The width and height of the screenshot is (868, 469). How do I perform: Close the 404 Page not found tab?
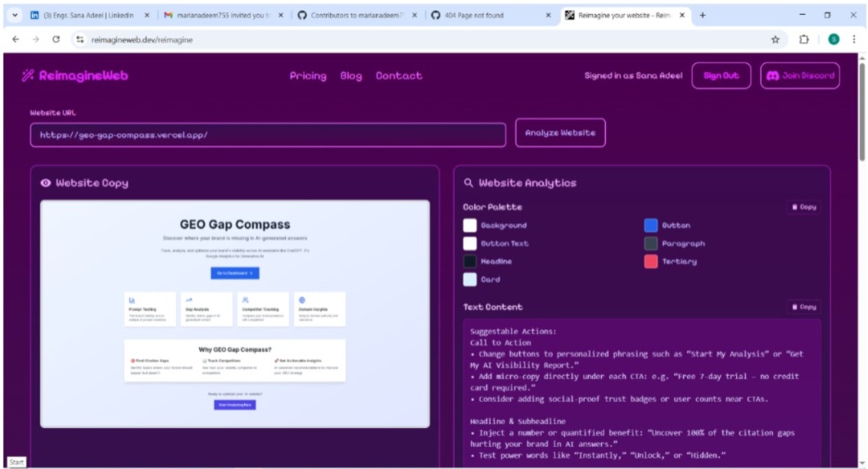tap(548, 16)
